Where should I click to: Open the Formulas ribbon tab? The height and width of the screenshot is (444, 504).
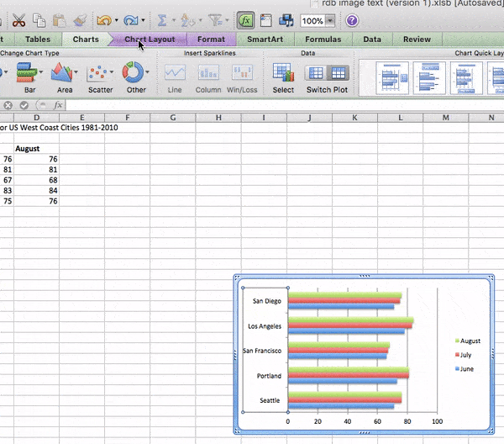323,39
